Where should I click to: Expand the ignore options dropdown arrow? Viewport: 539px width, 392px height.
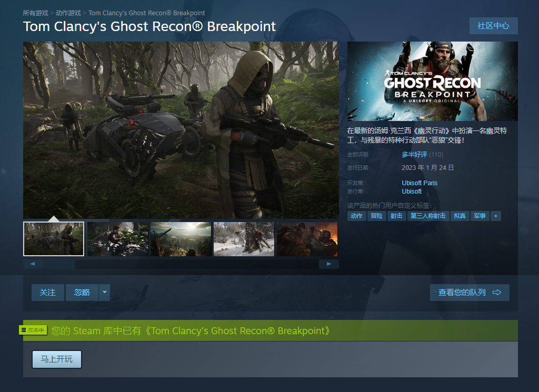pos(105,293)
